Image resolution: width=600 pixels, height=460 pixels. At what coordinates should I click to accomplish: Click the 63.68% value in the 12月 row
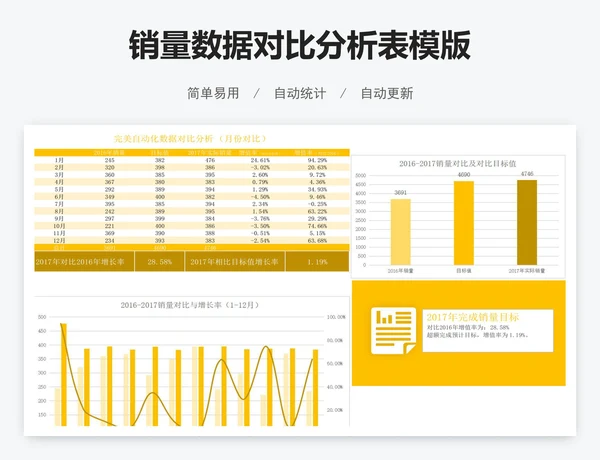[x=317, y=241]
